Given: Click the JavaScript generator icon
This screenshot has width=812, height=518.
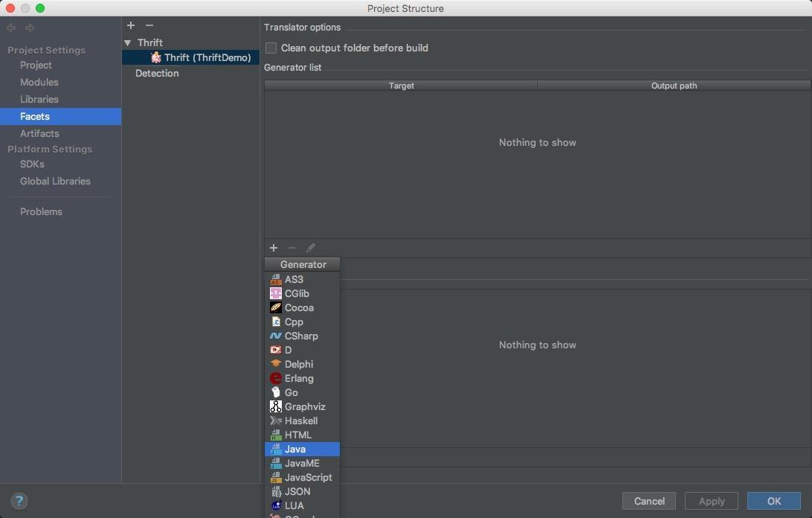Looking at the screenshot, I should click(275, 478).
